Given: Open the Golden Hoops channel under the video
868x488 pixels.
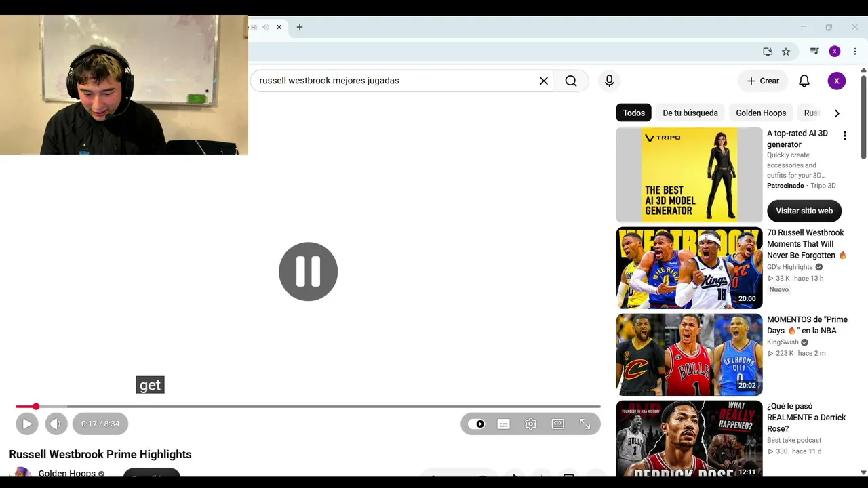Looking at the screenshot, I should 66,473.
